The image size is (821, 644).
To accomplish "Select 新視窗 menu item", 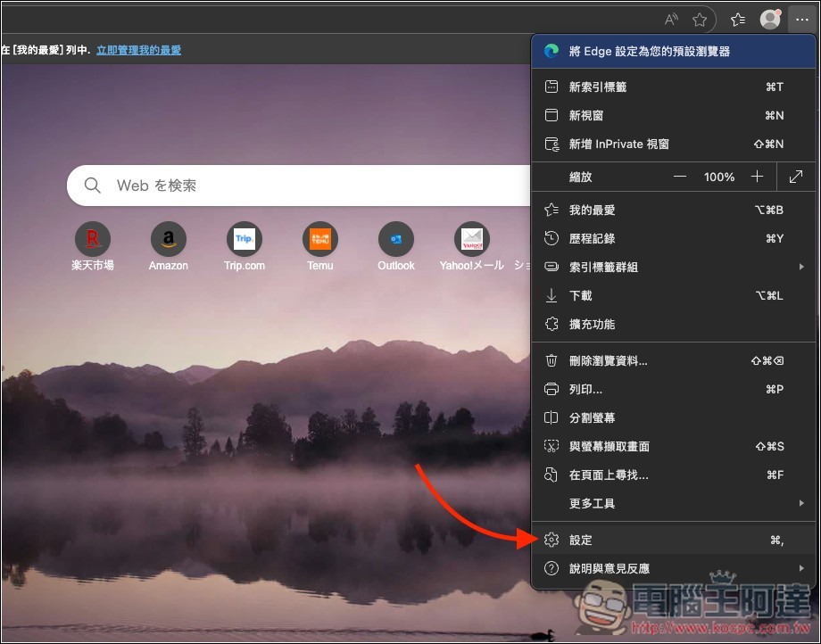I will click(674, 115).
